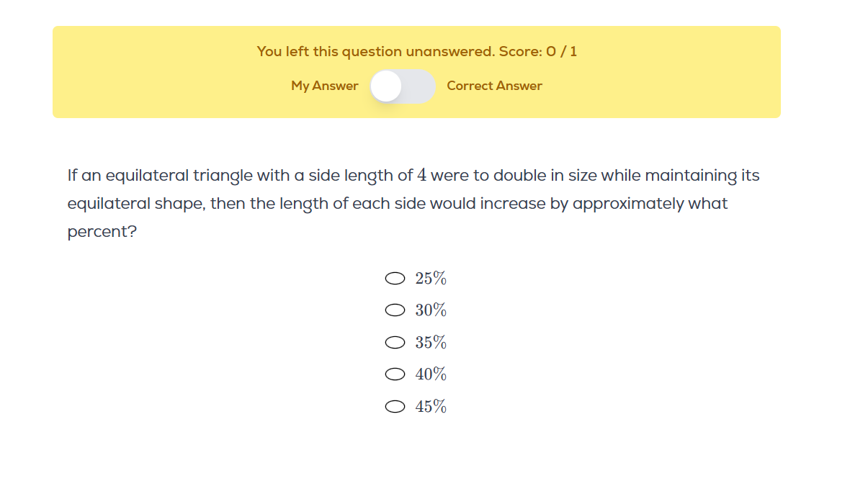Show the "Correct Answer" label view

[494, 86]
